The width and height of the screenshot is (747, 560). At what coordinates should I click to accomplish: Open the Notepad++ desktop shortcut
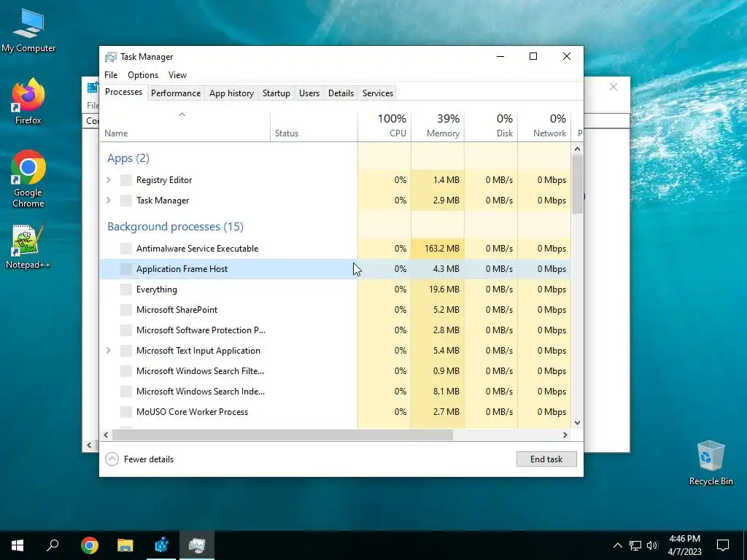click(x=28, y=246)
